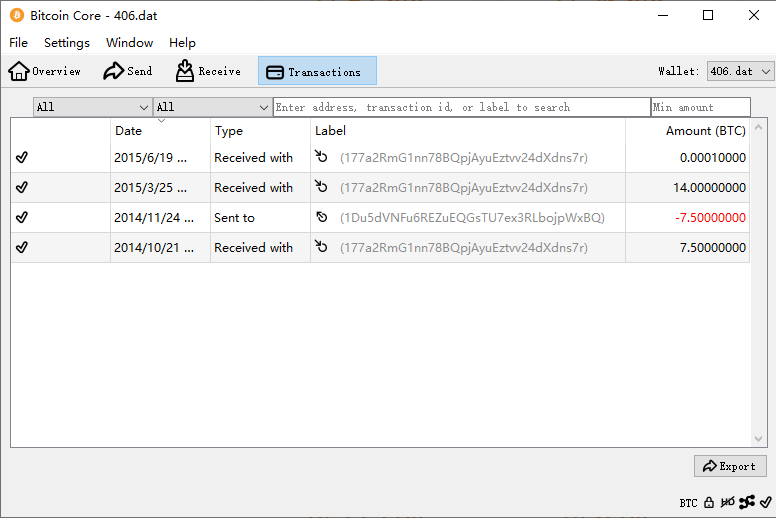
Task: Open the Wallet selector 406.dat dropdown
Action: click(x=740, y=71)
